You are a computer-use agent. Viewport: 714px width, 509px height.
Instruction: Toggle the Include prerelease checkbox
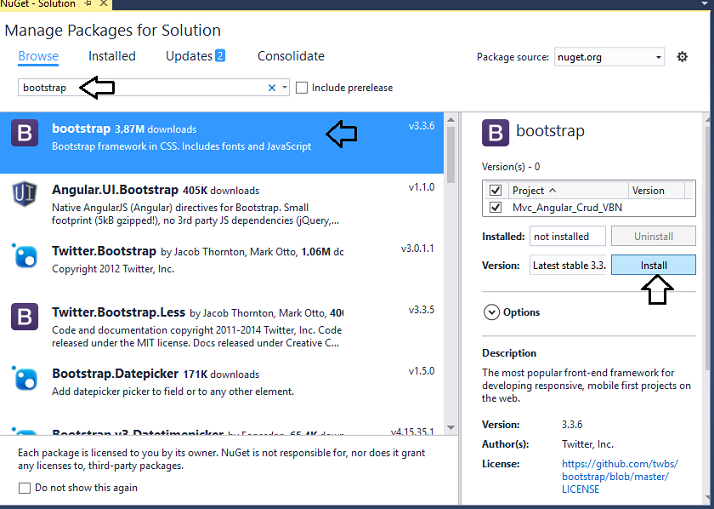click(301, 88)
